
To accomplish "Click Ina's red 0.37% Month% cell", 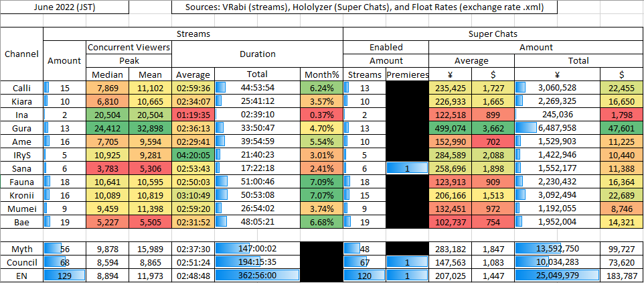I will tap(321, 113).
